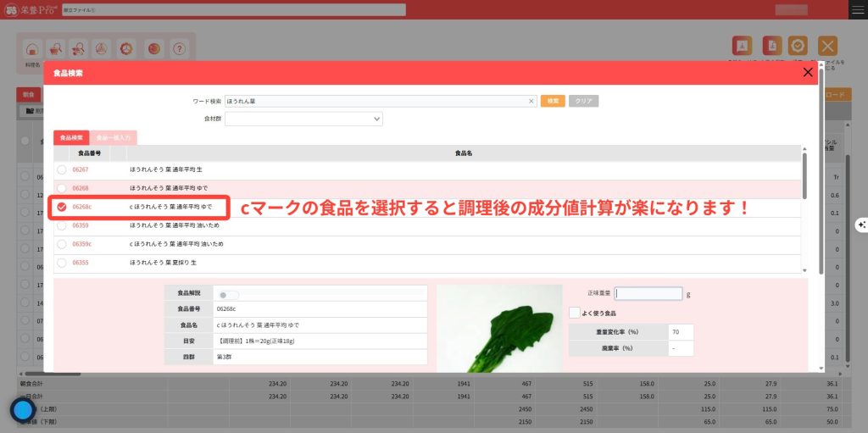Click the 料理名 dish icon in toolbar
Image resolution: width=868 pixels, height=433 pixels.
click(x=31, y=49)
